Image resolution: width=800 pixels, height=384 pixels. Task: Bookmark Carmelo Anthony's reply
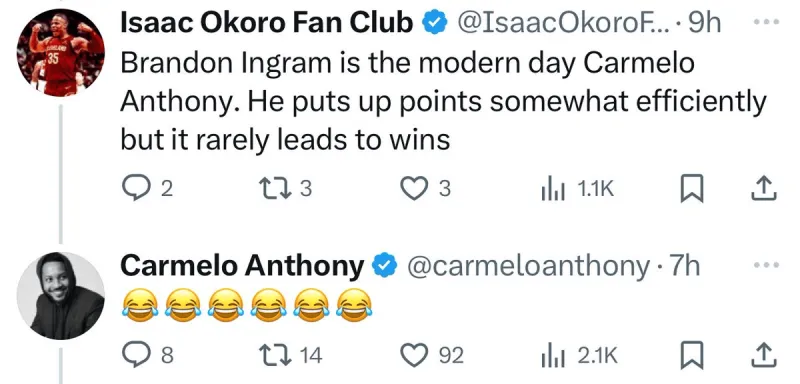click(692, 355)
